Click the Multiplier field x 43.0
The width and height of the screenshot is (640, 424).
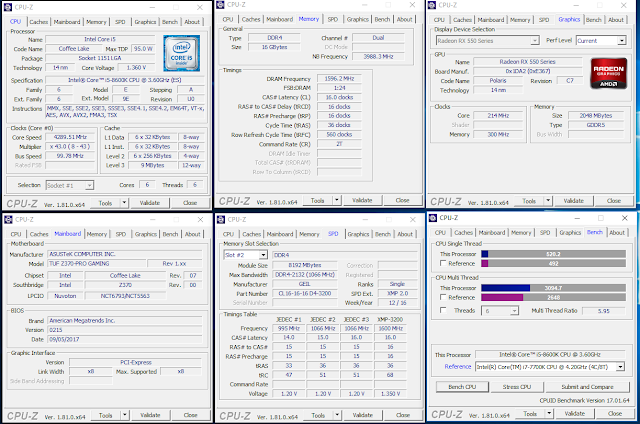point(70,147)
